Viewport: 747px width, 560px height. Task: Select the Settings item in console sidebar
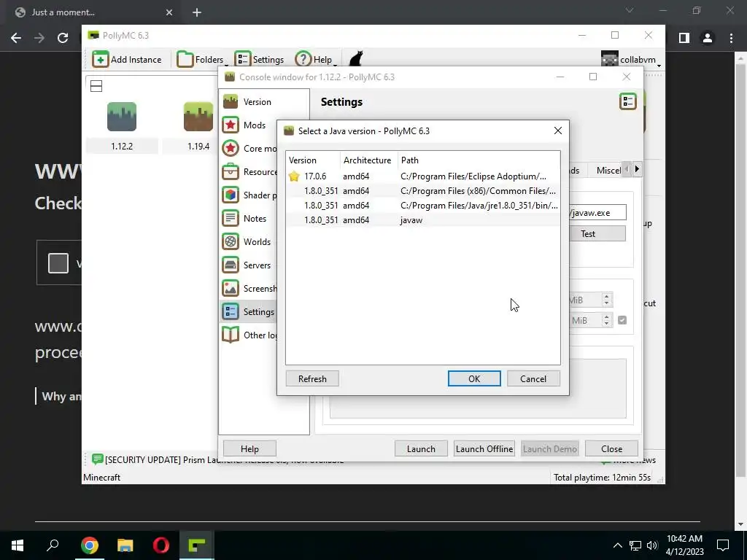[249, 311]
